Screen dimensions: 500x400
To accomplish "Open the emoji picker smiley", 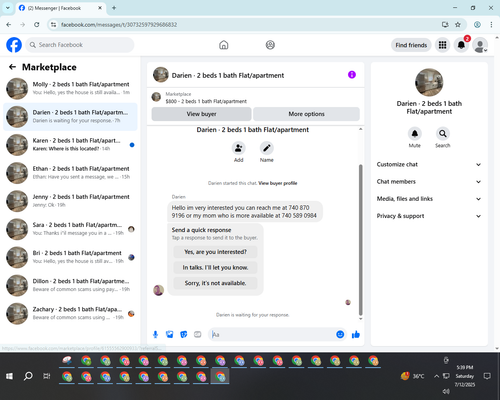I will pos(340,334).
